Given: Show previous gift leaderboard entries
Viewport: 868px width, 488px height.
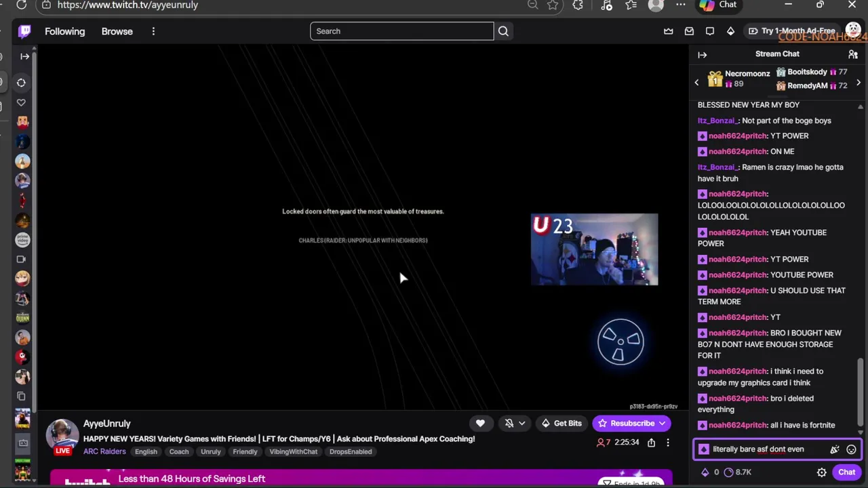Looking at the screenshot, I should click(x=696, y=83).
